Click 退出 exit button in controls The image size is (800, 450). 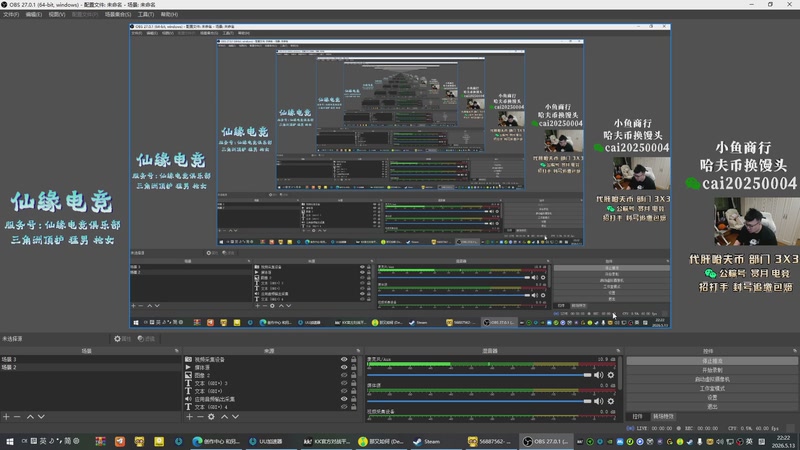pyautogui.click(x=712, y=407)
